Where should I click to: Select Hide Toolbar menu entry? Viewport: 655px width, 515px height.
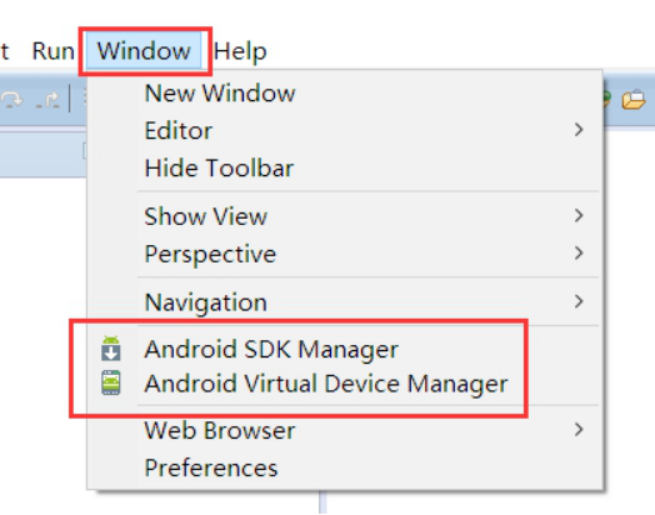pyautogui.click(x=345, y=168)
